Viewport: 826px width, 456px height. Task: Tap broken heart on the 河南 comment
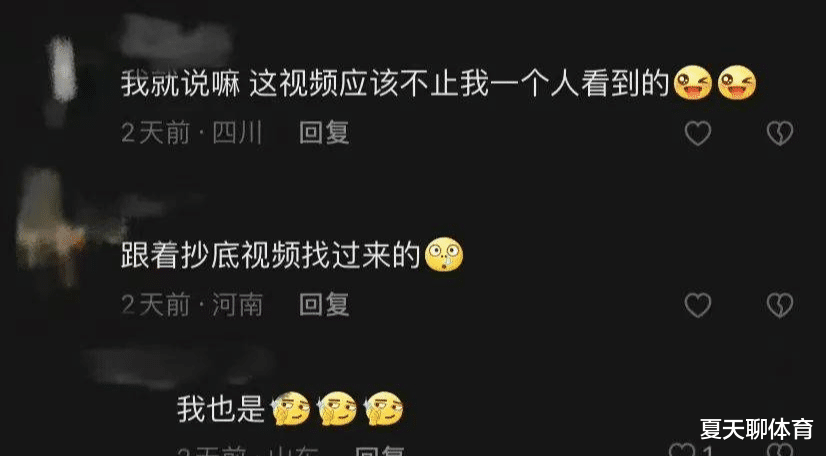click(780, 305)
